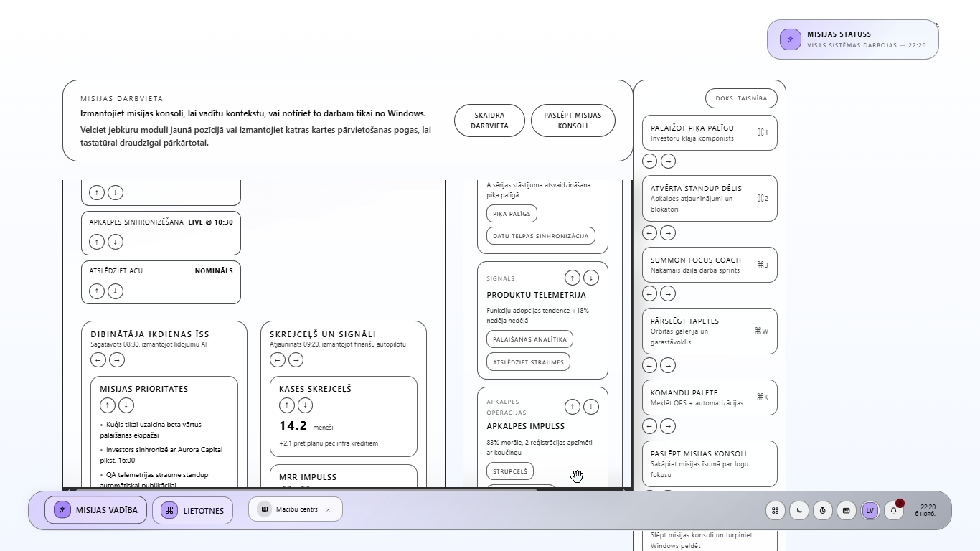Move Misijas Prioritātes card down
The height and width of the screenshot is (551, 980).
(x=126, y=405)
